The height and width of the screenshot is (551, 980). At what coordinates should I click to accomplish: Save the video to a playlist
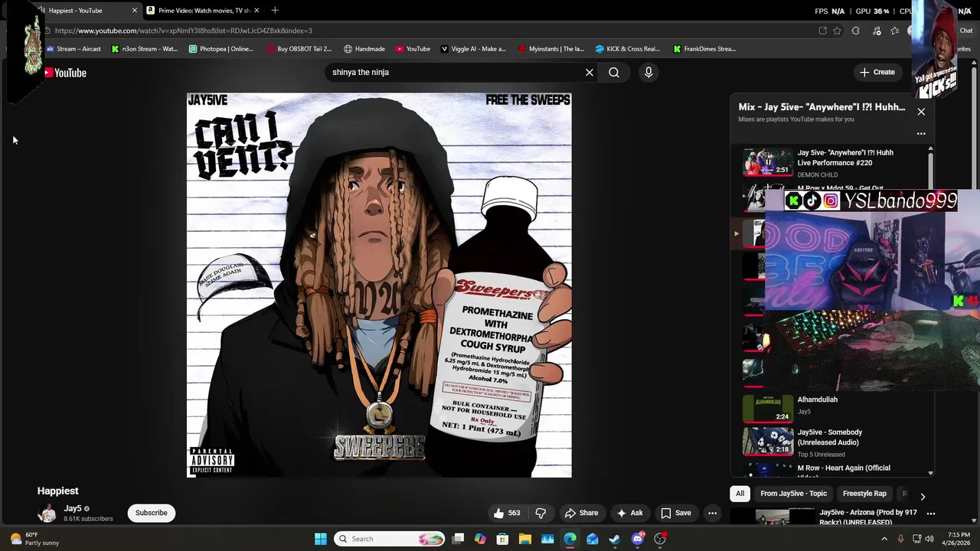(675, 513)
